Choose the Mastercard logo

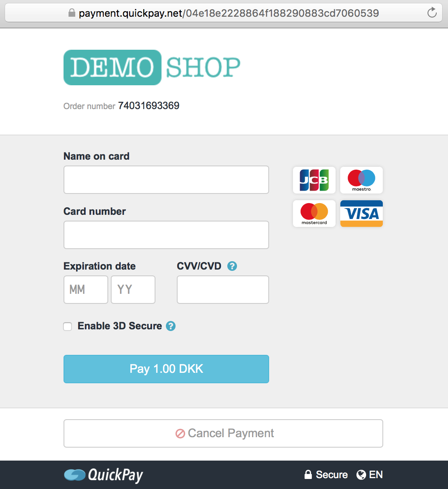[314, 214]
